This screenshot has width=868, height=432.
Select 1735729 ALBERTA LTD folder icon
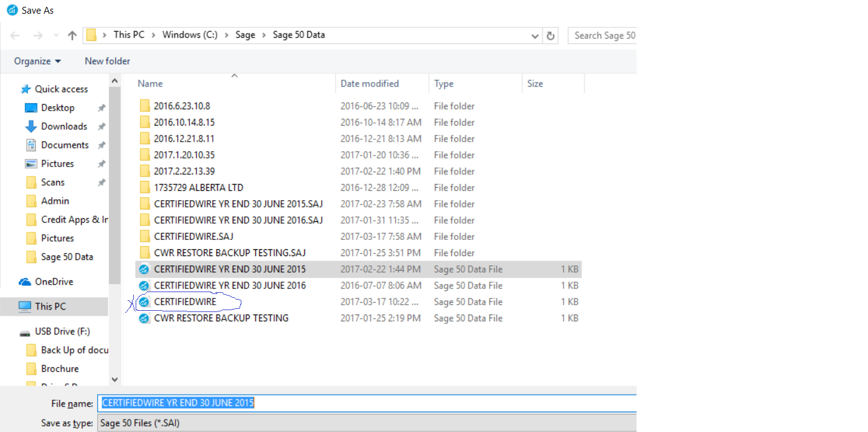144,187
